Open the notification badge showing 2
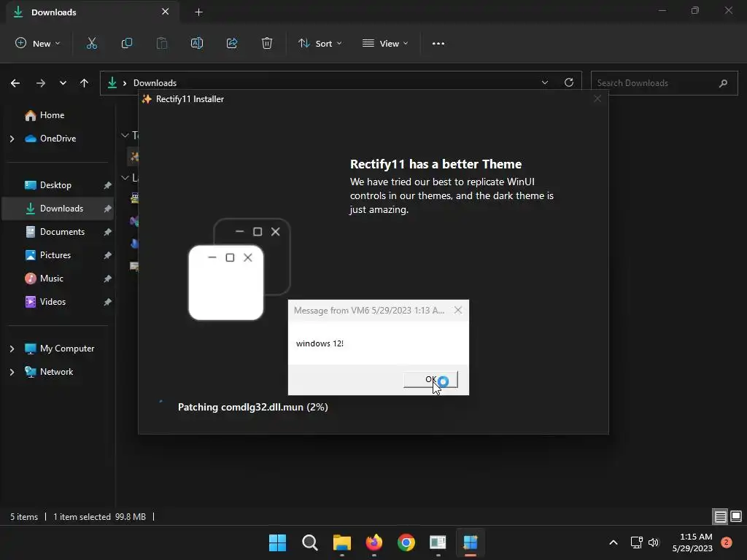 pyautogui.click(x=727, y=542)
